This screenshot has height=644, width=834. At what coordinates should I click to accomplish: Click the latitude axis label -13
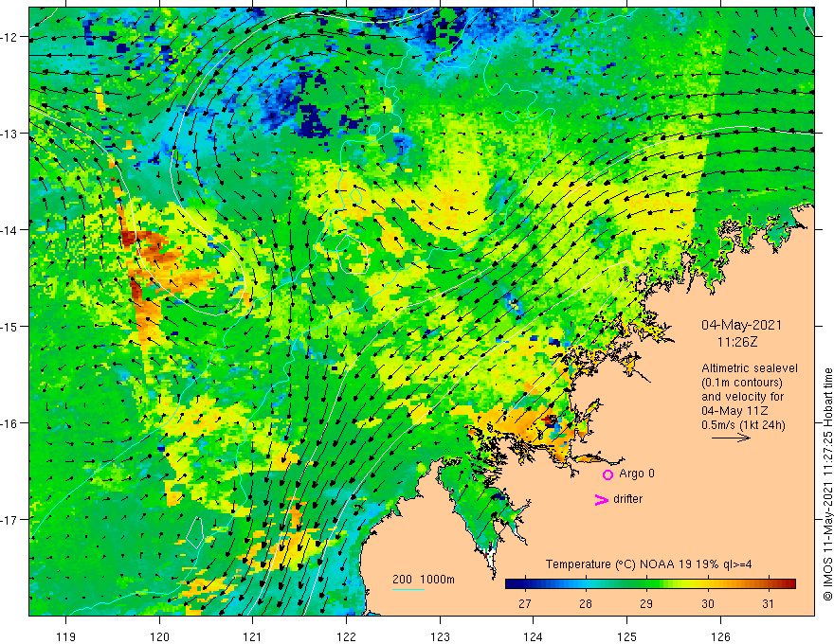(10, 134)
